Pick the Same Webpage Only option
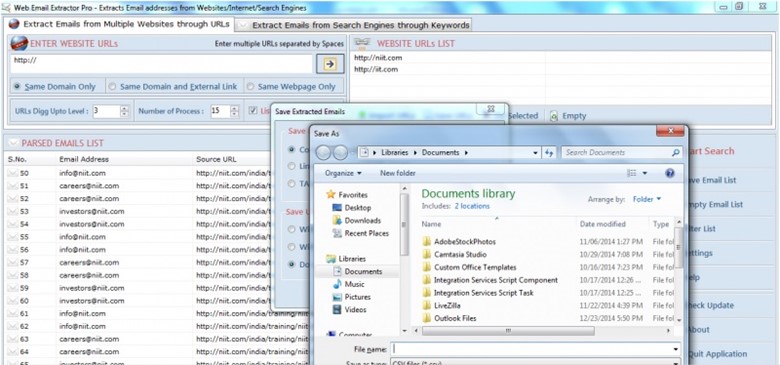This screenshot has width=780, height=365. click(292, 87)
